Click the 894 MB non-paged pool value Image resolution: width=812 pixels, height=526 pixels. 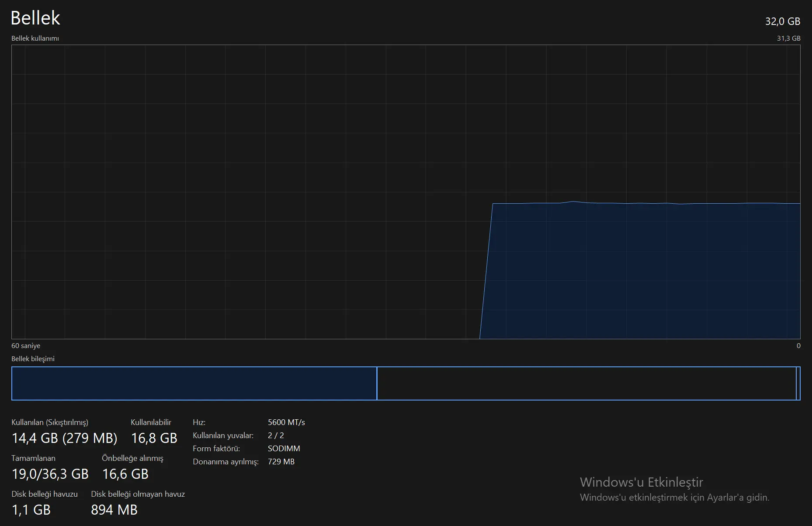pyautogui.click(x=114, y=510)
